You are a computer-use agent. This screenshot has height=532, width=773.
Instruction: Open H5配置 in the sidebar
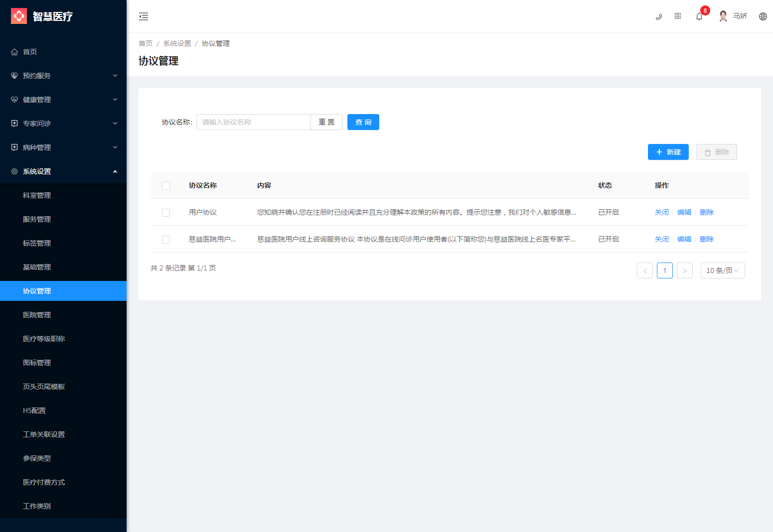(63, 410)
